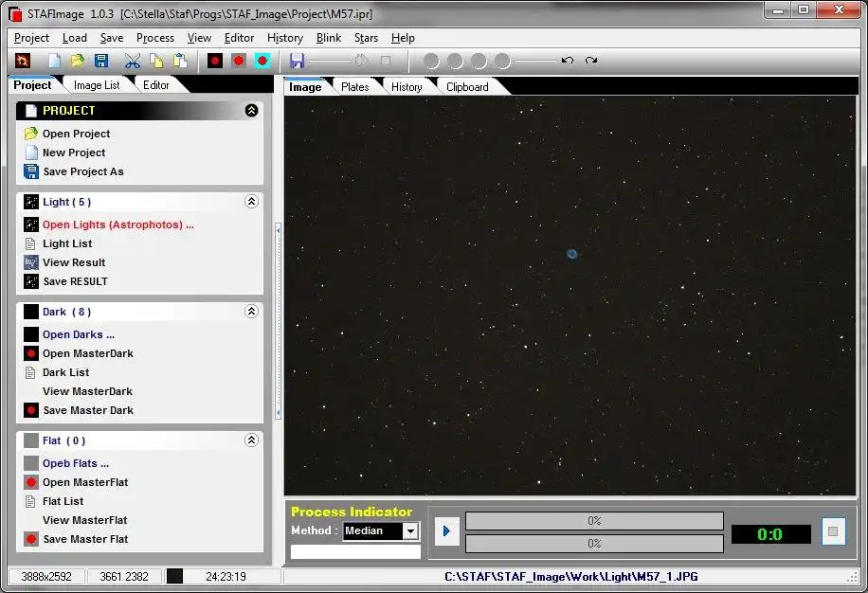Click the first gray circle toolbar button
The image size is (868, 593).
pyautogui.click(x=431, y=61)
